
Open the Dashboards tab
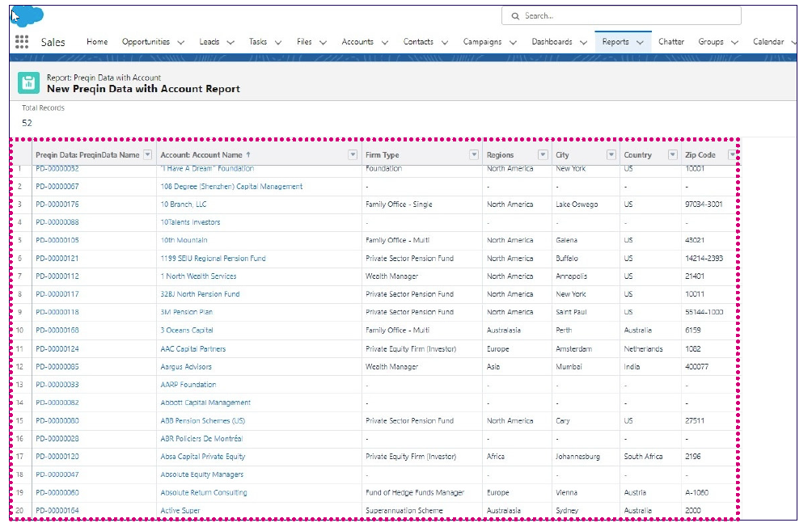click(x=552, y=42)
